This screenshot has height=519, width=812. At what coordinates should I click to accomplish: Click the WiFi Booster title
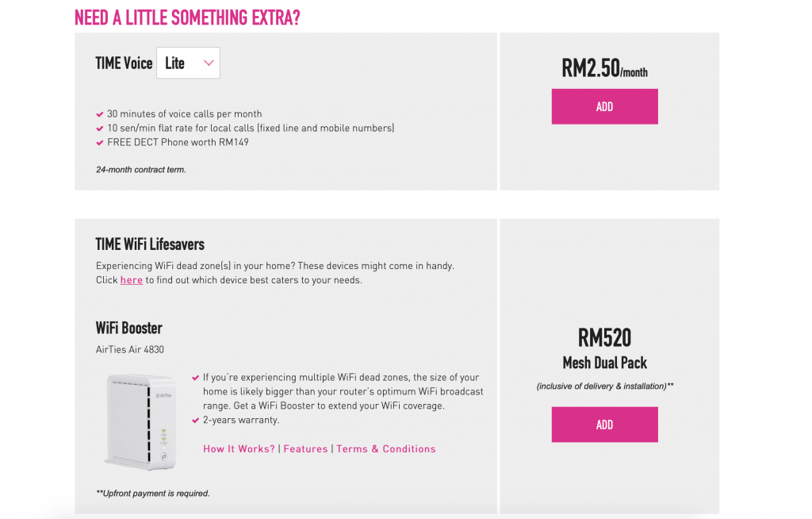pyautogui.click(x=129, y=329)
